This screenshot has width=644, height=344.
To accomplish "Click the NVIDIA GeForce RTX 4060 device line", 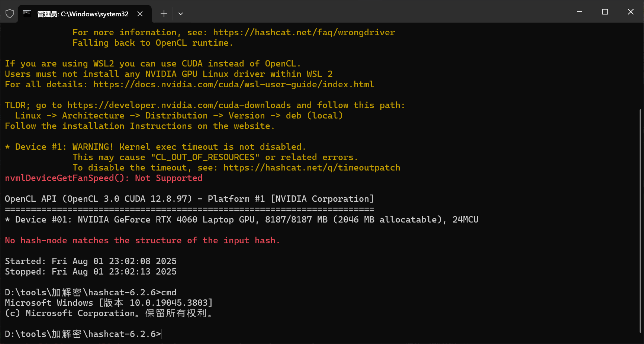I will point(242,220).
